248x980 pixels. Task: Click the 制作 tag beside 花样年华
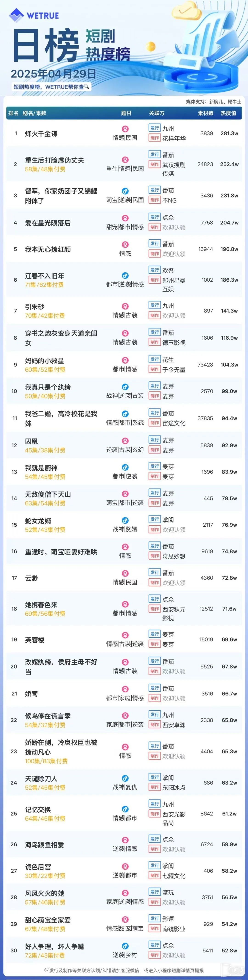point(154,138)
